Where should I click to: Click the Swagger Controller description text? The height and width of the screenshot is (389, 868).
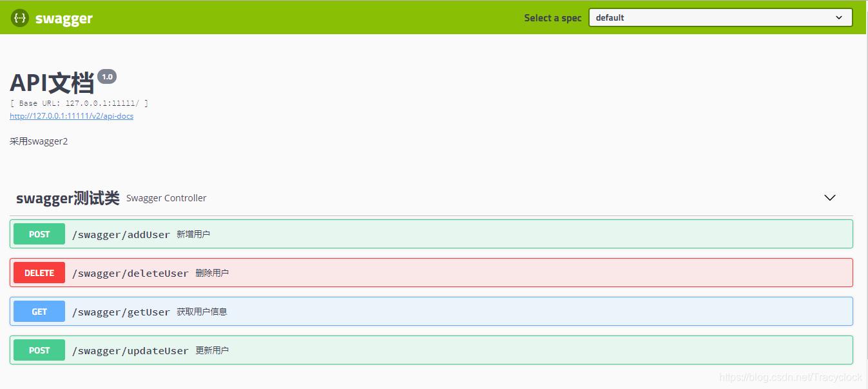click(x=166, y=198)
